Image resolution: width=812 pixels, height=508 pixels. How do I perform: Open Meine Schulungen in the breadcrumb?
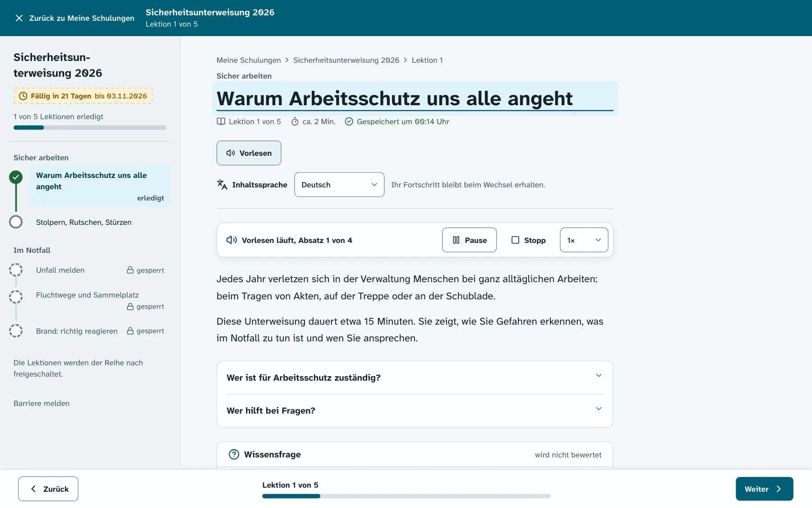pos(249,60)
